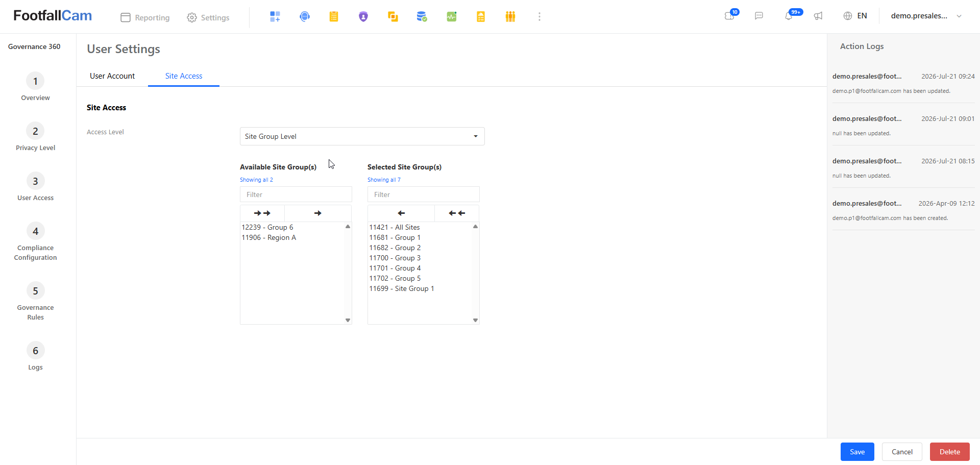
Task: Open the database with checkmark icon
Action: coord(422,17)
